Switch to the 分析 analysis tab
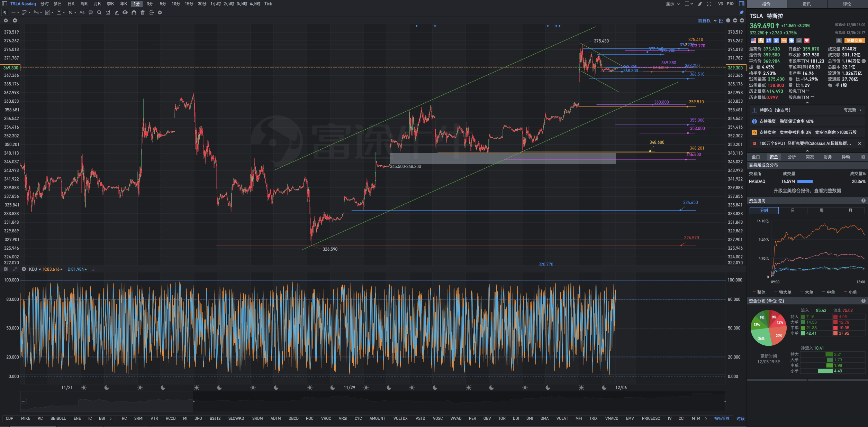 coord(792,157)
